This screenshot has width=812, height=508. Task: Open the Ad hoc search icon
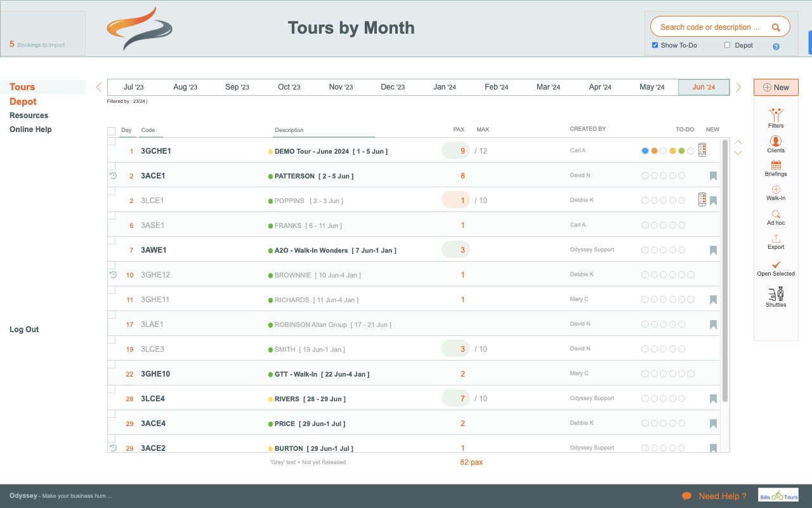[775, 215]
